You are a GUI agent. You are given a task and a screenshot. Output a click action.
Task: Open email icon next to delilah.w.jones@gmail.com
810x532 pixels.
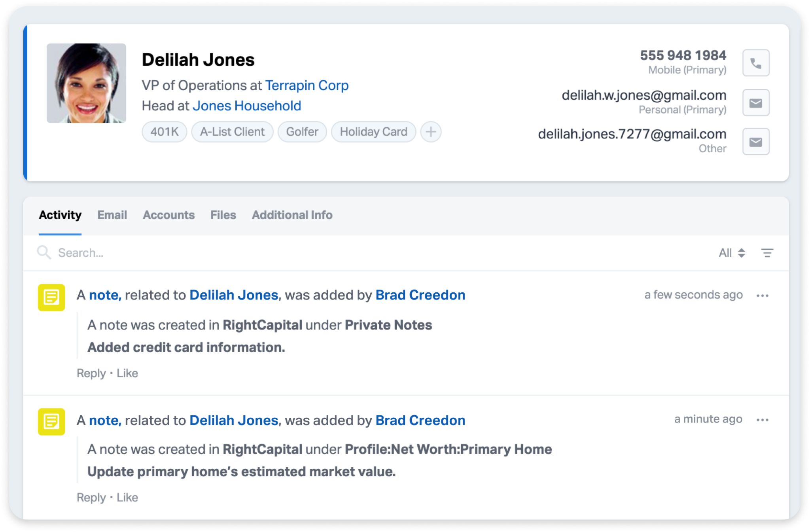point(756,102)
